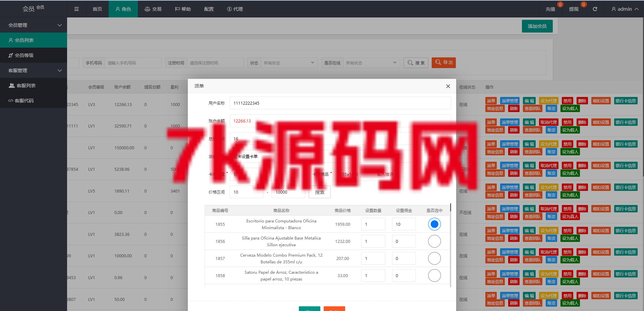Click the 添加会员 button

(537, 26)
